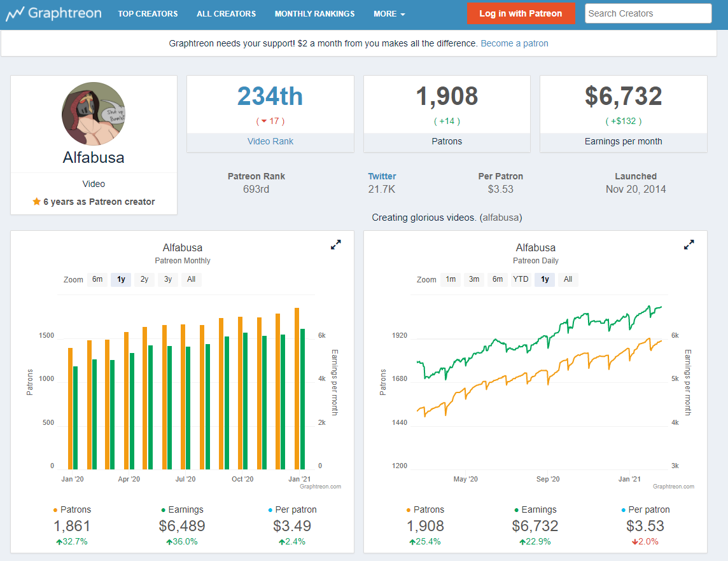This screenshot has width=728, height=561.
Task: Open the Alfabusa avatar image
Action: click(x=94, y=114)
